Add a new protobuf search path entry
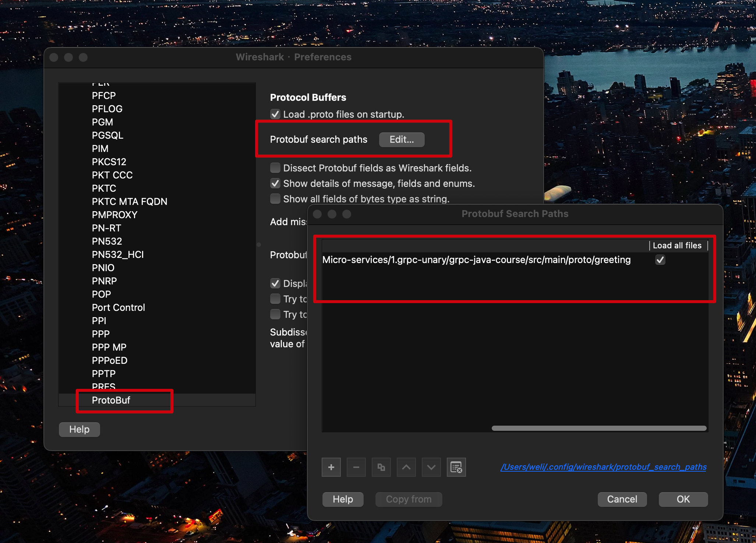 click(331, 467)
